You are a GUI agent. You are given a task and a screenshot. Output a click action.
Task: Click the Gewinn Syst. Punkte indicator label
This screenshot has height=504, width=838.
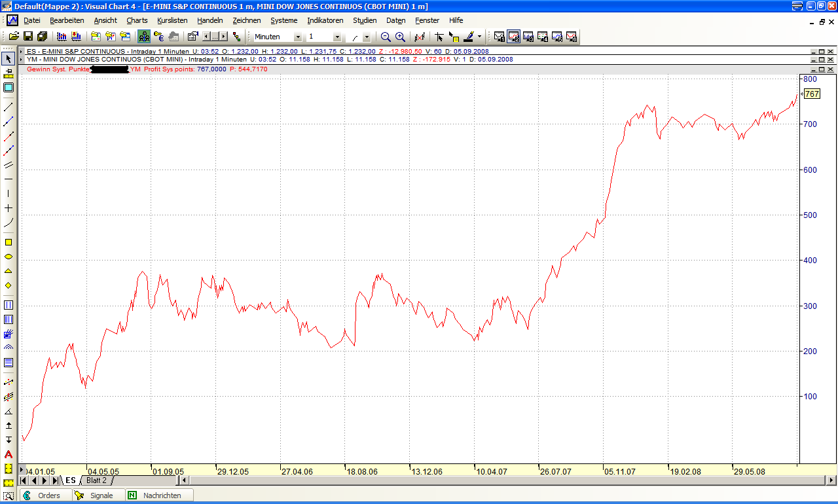click(58, 69)
